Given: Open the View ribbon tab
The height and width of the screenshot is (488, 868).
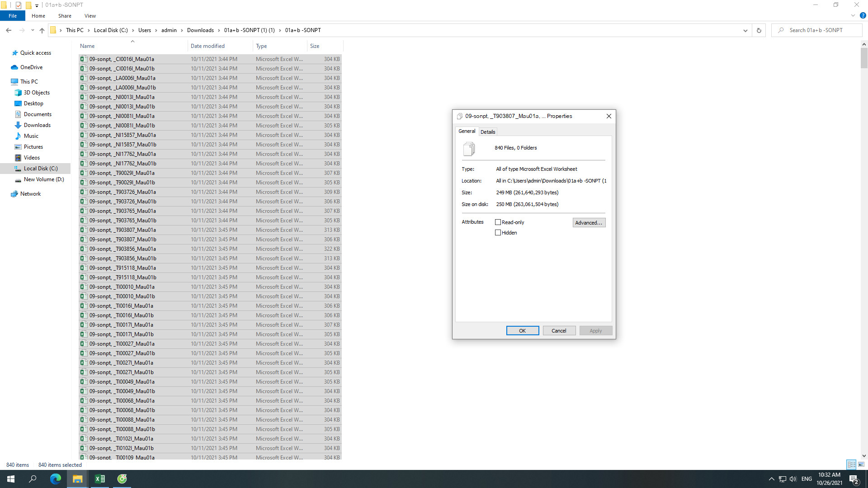Looking at the screenshot, I should coord(90,16).
